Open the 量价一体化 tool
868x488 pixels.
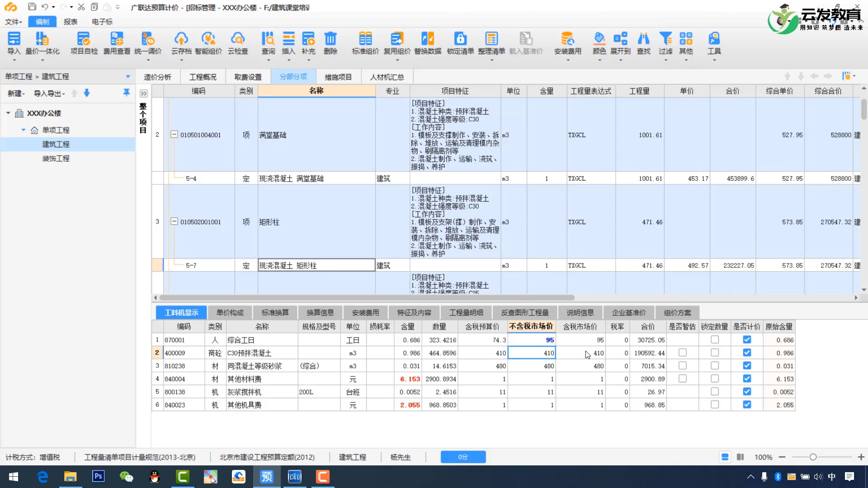(42, 43)
